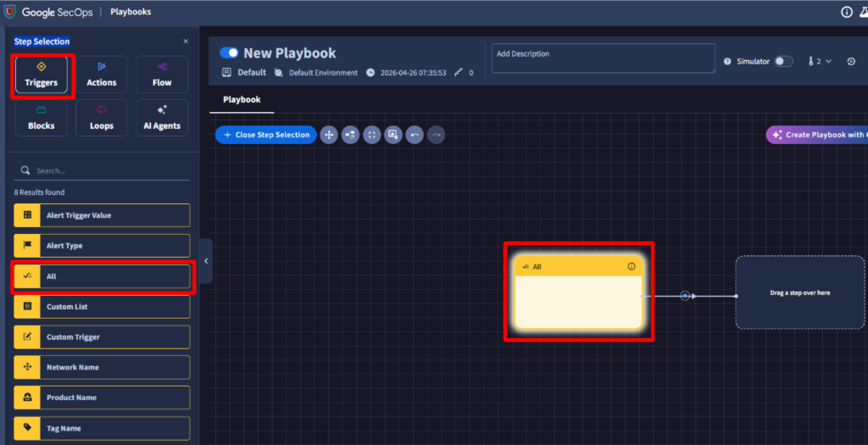
Task: Click the redo icon
Action: click(x=437, y=135)
